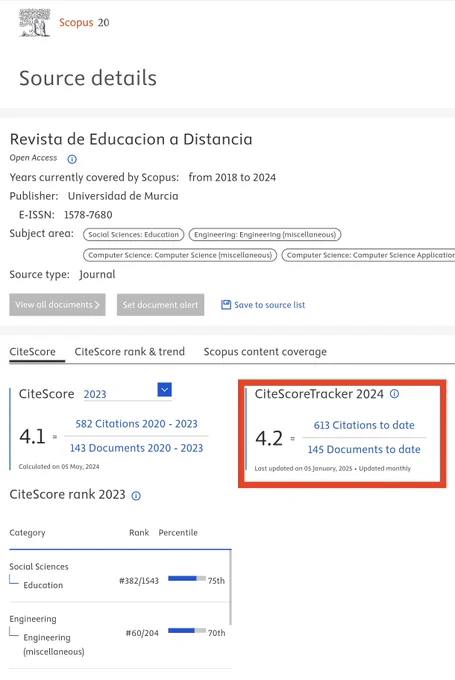Click the CiteScoreTracker 2024 info icon
This screenshot has width=455, height=680.
[394, 394]
